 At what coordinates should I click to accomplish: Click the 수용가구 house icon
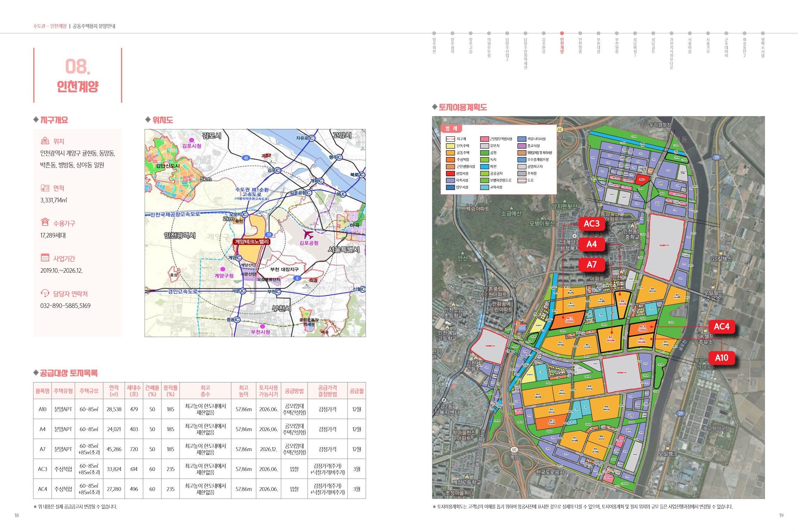click(45, 222)
